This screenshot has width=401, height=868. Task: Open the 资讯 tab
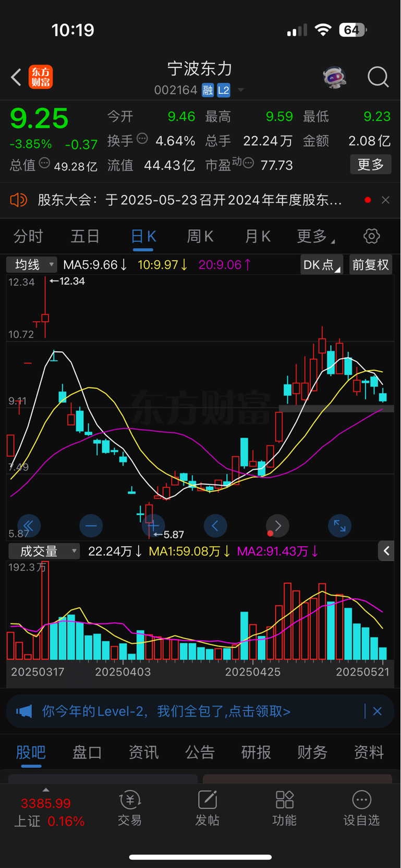pos(143,752)
